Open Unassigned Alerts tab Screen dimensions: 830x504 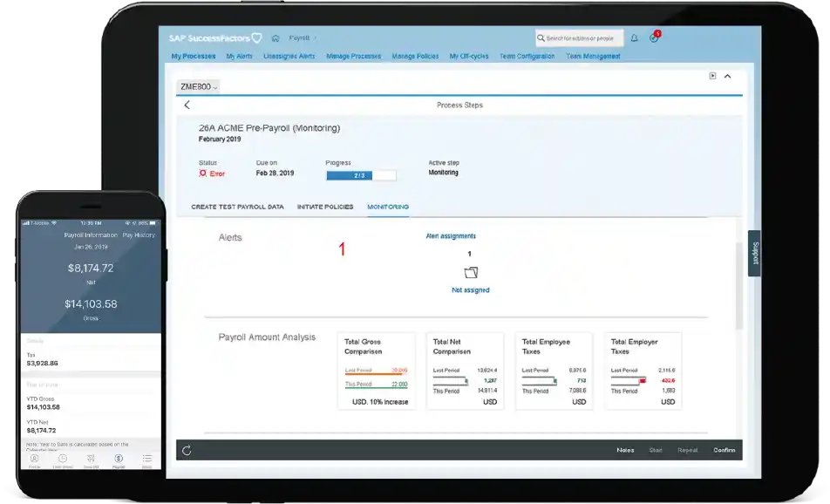289,56
